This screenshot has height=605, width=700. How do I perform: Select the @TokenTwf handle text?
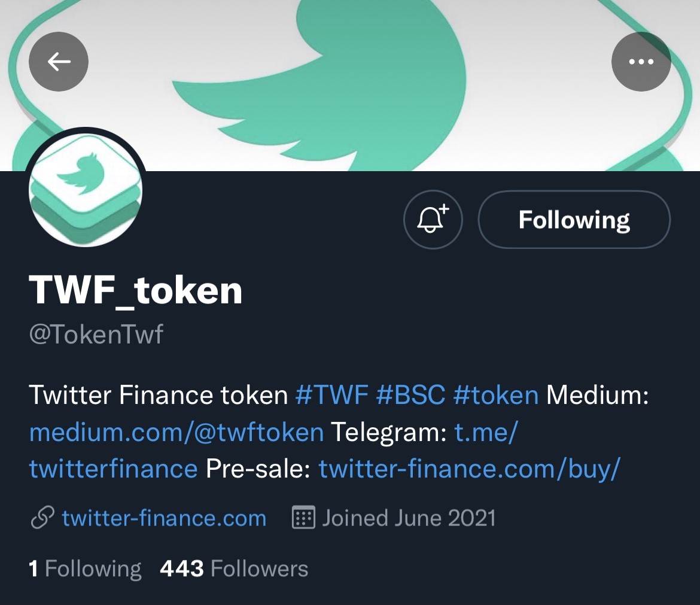coord(96,335)
